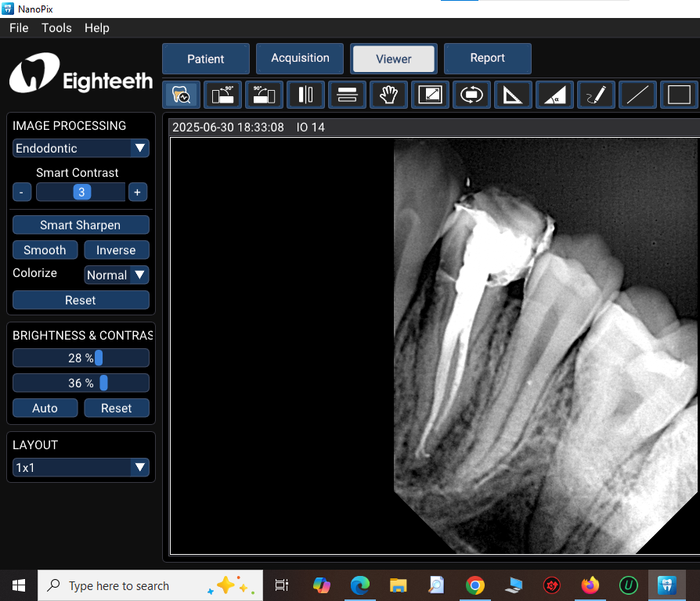700x601 pixels.
Task: Switch to the Acquisition tab
Action: point(299,58)
